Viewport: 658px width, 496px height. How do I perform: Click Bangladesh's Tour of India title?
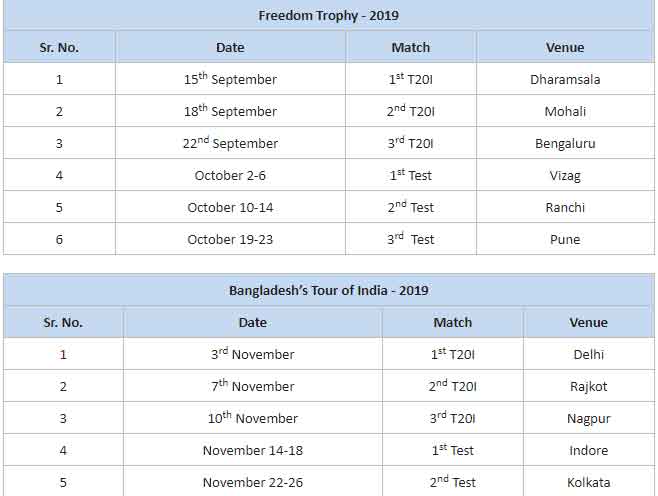click(x=329, y=290)
